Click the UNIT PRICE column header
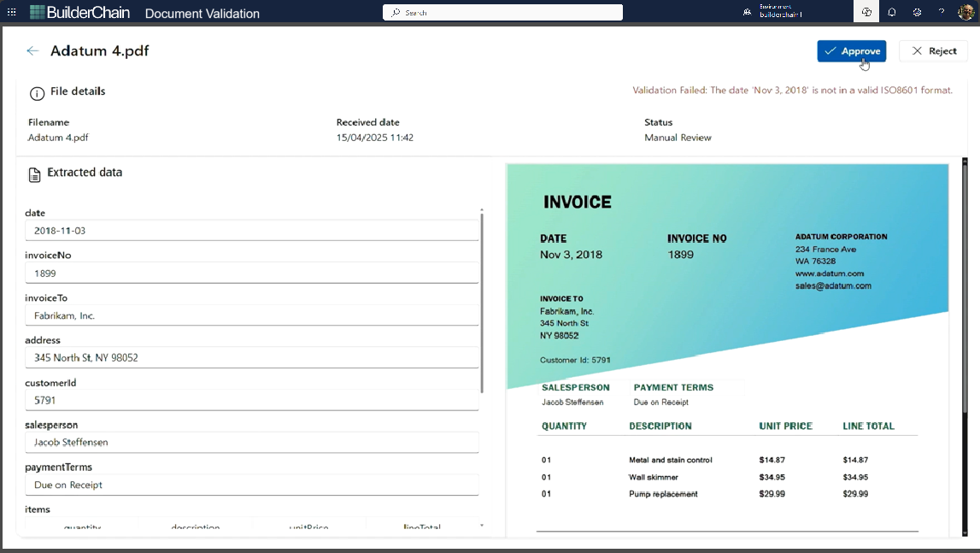 coord(786,426)
